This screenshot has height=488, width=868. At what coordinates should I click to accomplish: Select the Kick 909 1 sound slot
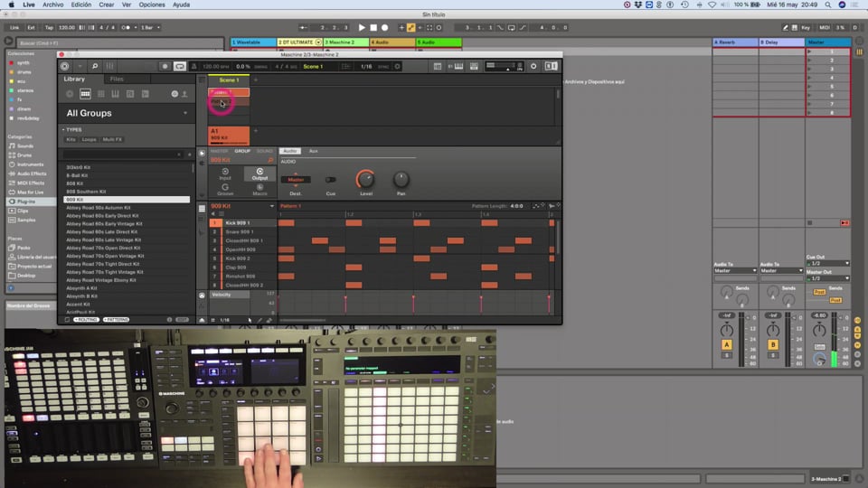pos(242,223)
